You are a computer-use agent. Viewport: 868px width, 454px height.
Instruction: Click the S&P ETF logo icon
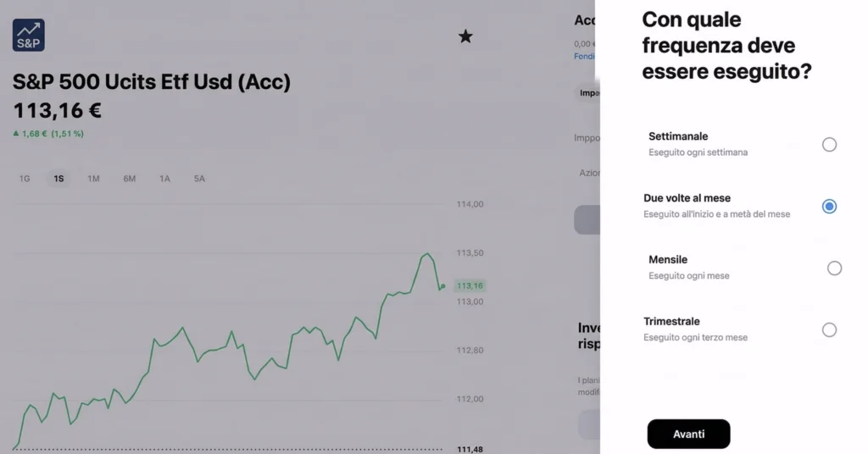(x=29, y=36)
